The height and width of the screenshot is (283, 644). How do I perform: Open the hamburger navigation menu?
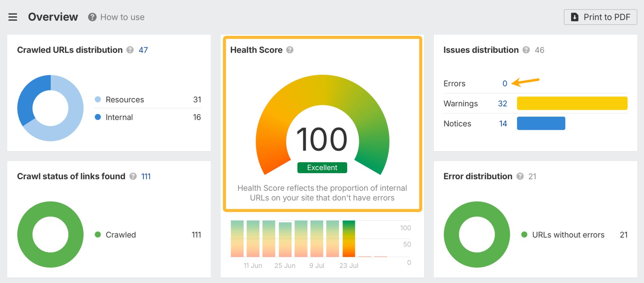12,17
